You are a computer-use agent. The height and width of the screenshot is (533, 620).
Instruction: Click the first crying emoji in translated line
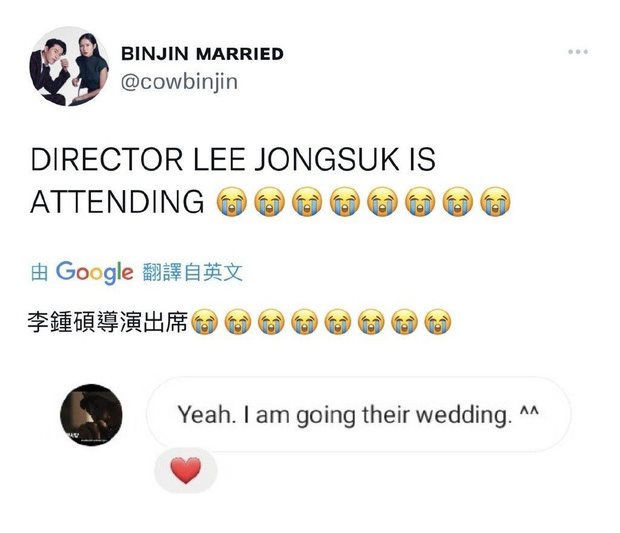(204, 322)
